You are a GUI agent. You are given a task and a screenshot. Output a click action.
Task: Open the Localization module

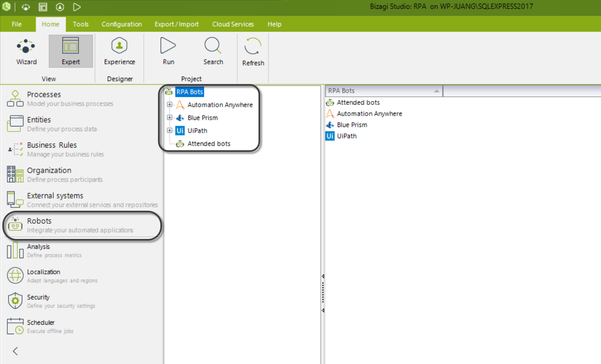click(x=82, y=276)
